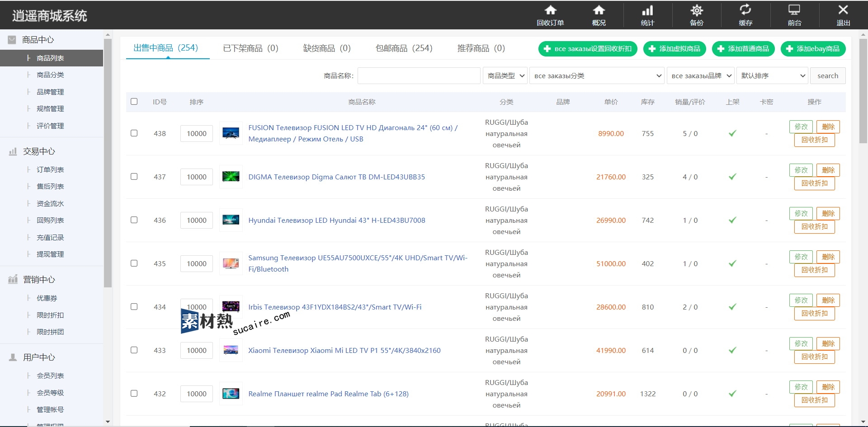Click the 添加普通商品 button

(743, 49)
